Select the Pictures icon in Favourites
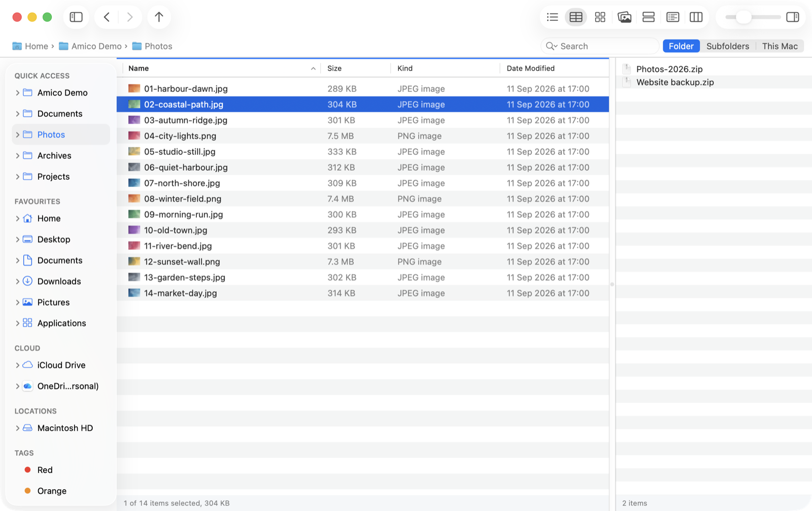 28,302
